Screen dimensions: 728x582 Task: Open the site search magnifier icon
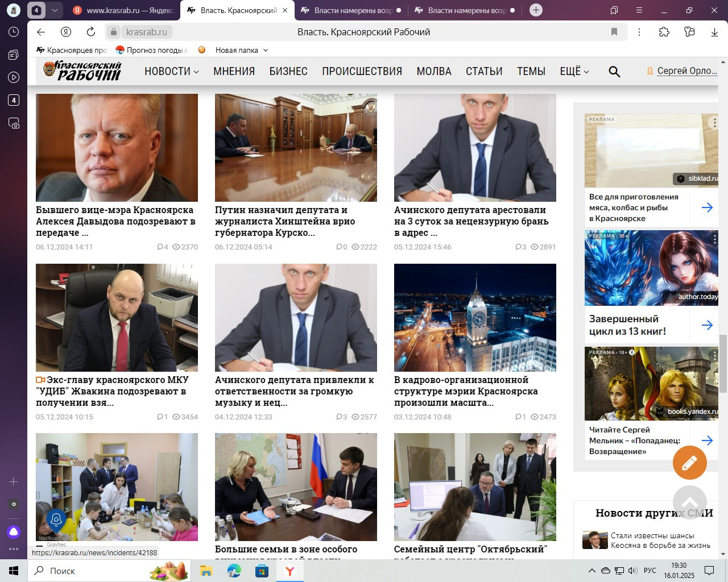[x=614, y=72]
